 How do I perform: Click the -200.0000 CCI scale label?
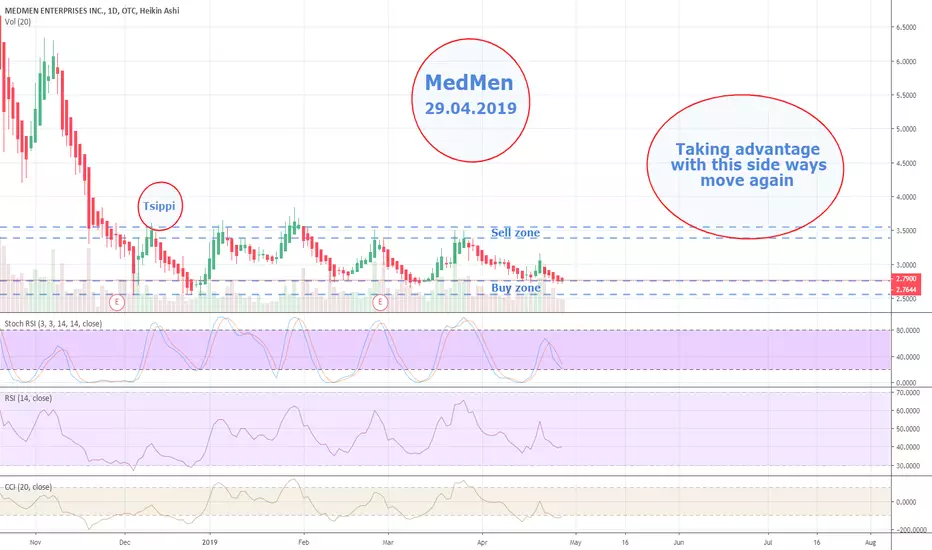click(910, 530)
